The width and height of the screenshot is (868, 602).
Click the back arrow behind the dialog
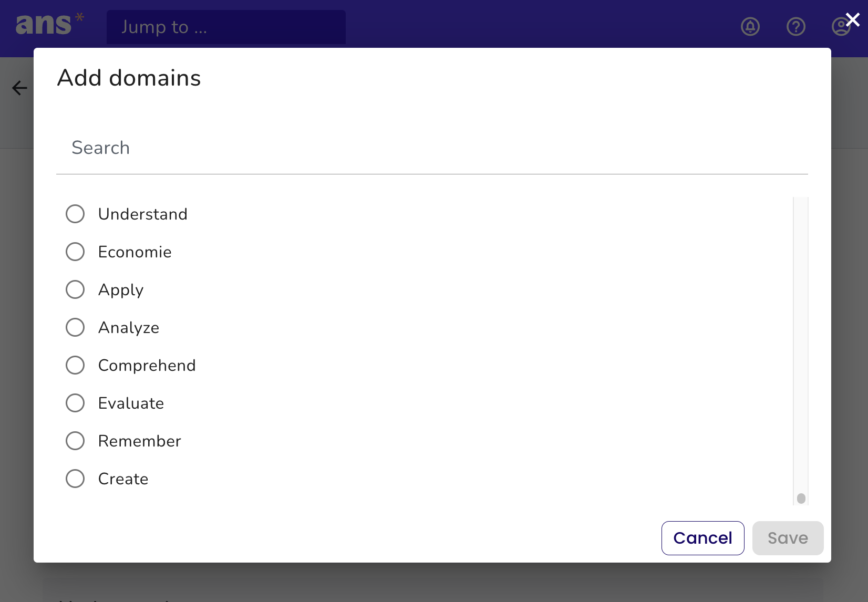[x=19, y=88]
